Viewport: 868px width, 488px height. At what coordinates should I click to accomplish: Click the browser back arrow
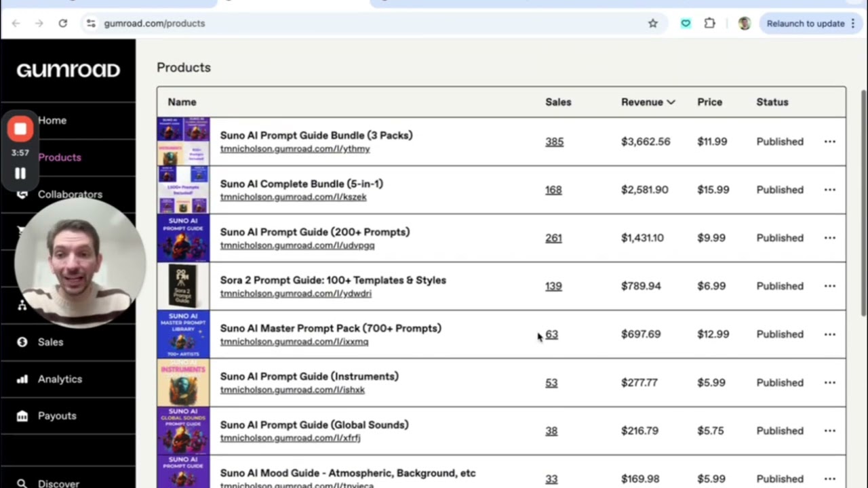point(16,23)
